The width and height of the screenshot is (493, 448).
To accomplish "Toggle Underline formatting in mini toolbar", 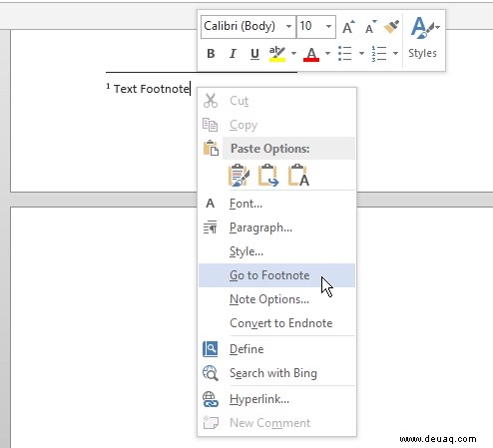I will pos(254,54).
